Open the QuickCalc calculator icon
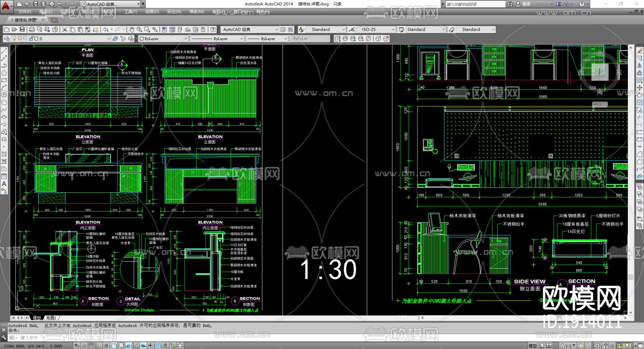This screenshot has height=349, width=644. [x=203, y=29]
